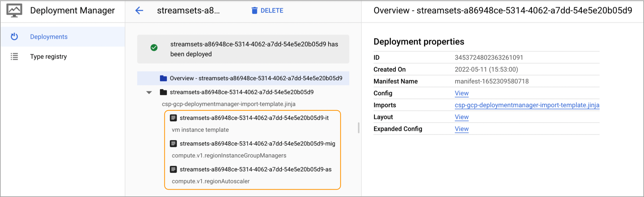The height and width of the screenshot is (197, 644).
Task: Click the scrollbar handle between panels
Action: point(359,128)
